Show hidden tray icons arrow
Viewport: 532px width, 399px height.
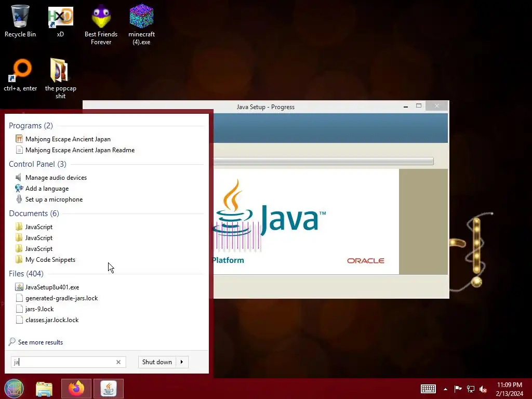click(445, 389)
